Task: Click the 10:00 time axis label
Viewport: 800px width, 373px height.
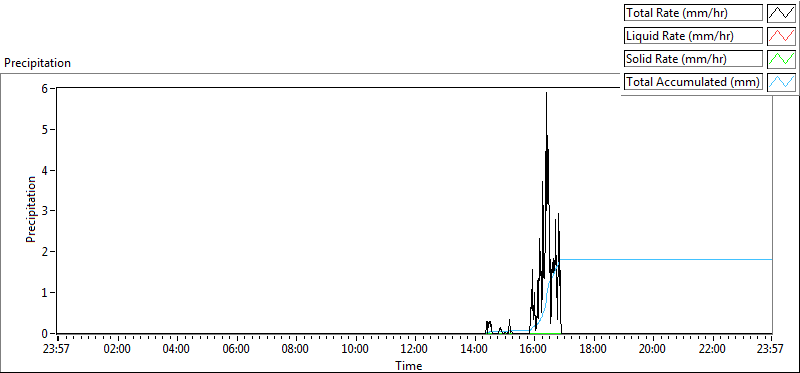Action: 356,350
